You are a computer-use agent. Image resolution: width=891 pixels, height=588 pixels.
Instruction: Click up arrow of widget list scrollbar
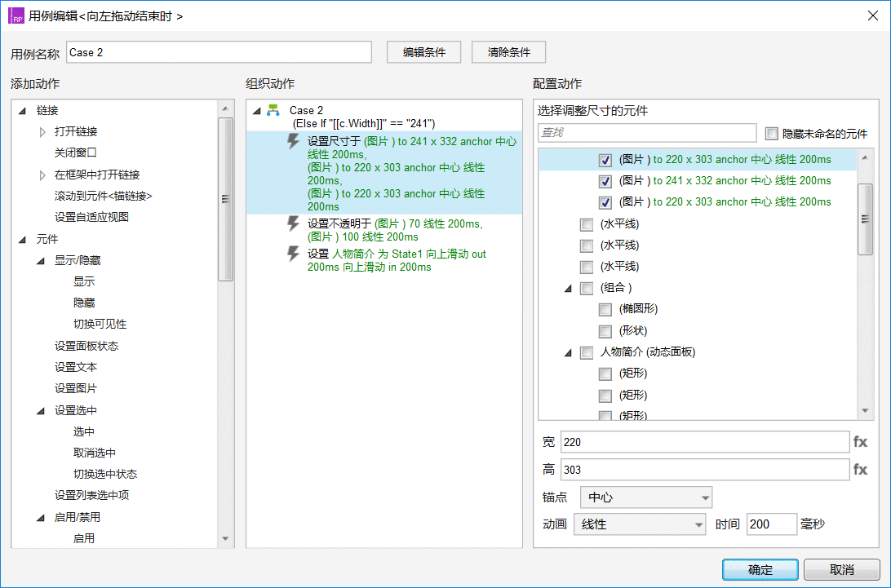[x=865, y=157]
